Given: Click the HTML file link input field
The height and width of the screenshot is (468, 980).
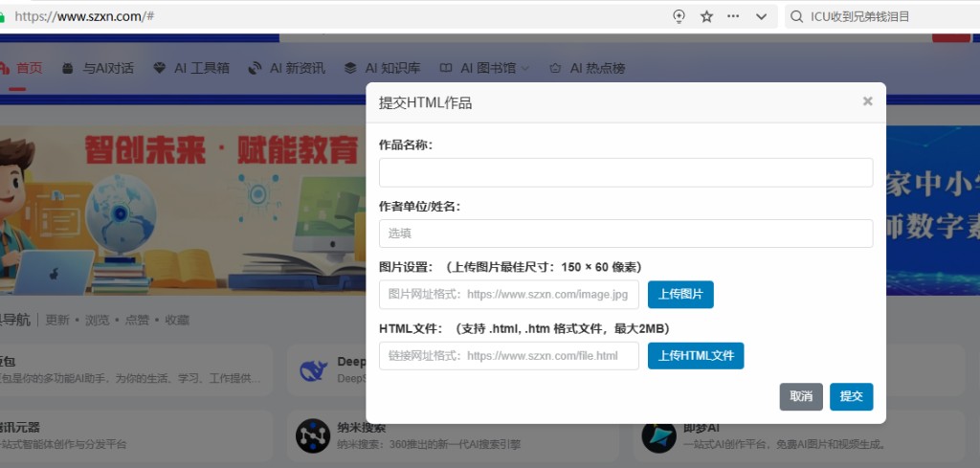Looking at the screenshot, I should [x=508, y=356].
